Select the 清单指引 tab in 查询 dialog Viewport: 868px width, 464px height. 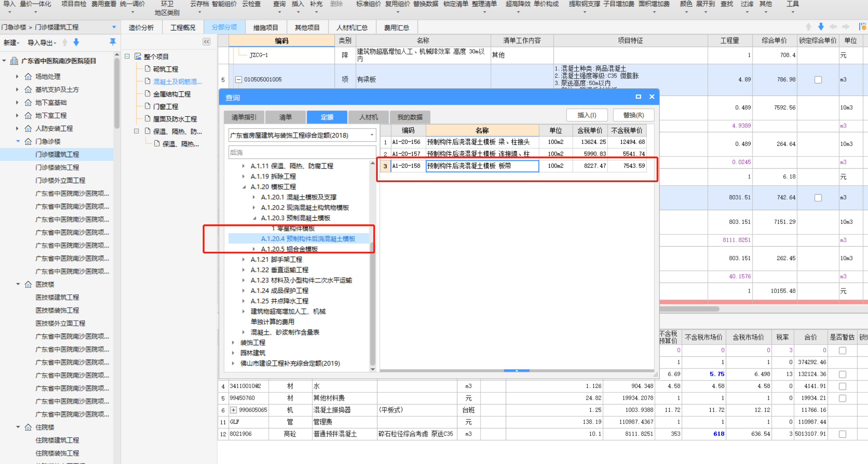244,117
